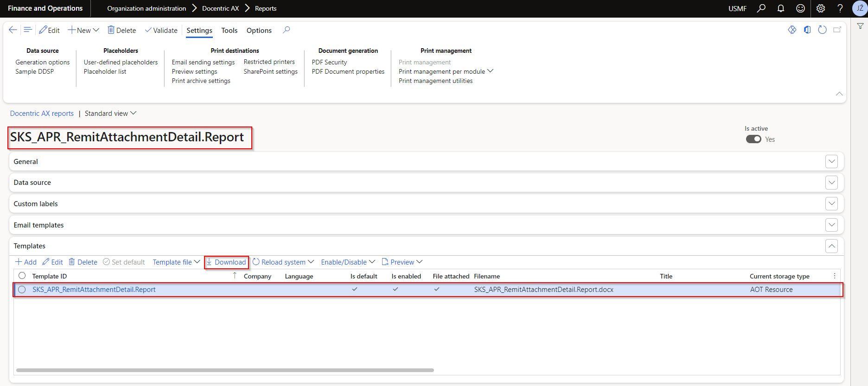
Task: Click the File attached checkmark cell
Action: tap(437, 289)
